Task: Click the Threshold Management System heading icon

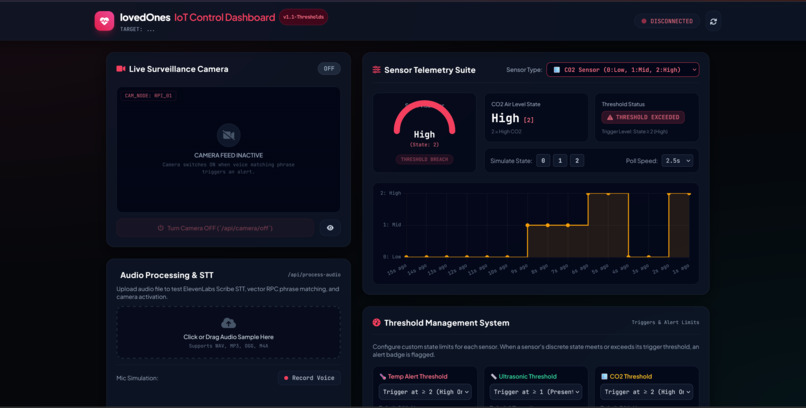Action: click(376, 323)
